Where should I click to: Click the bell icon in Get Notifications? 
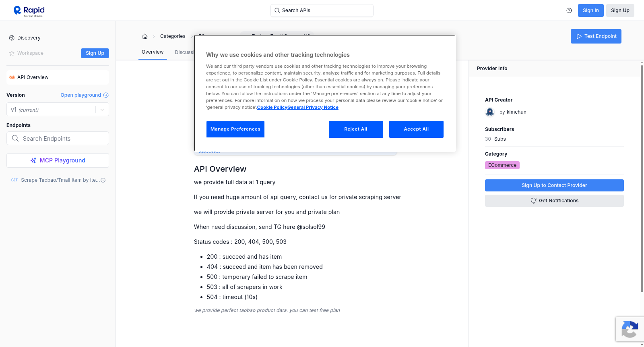click(534, 201)
